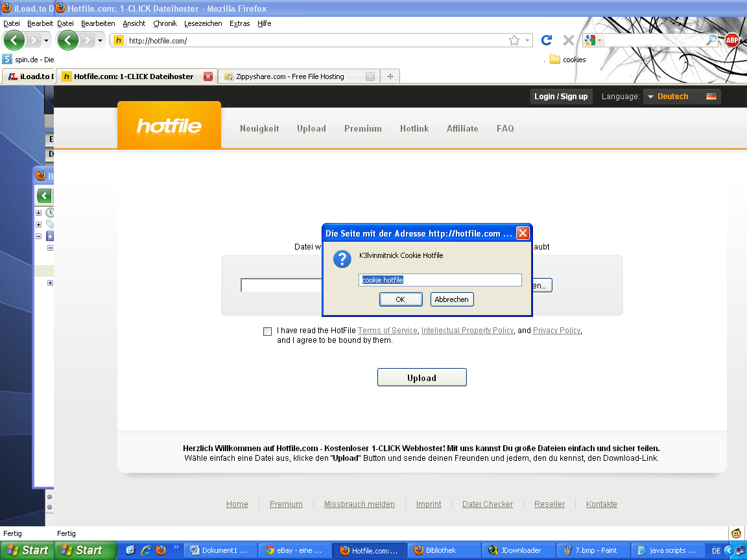The height and width of the screenshot is (560, 747).
Task: Open the Datei menu
Action: (65, 23)
